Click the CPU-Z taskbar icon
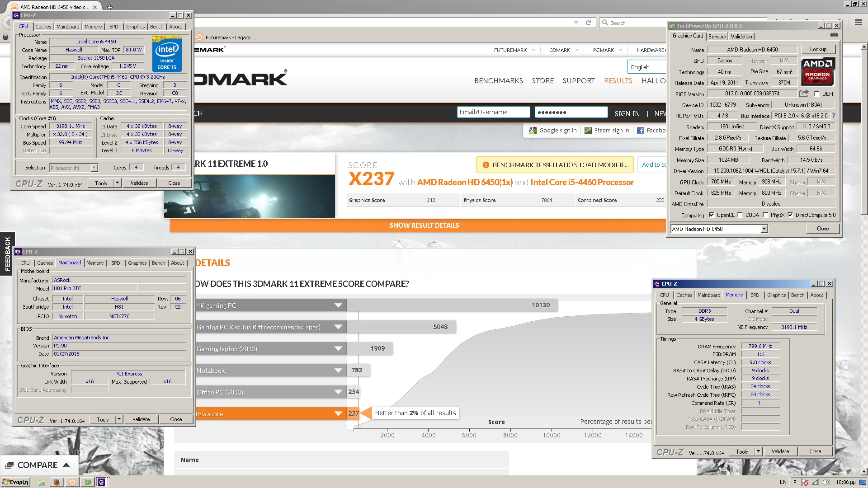This screenshot has height=488, width=868. click(x=102, y=482)
